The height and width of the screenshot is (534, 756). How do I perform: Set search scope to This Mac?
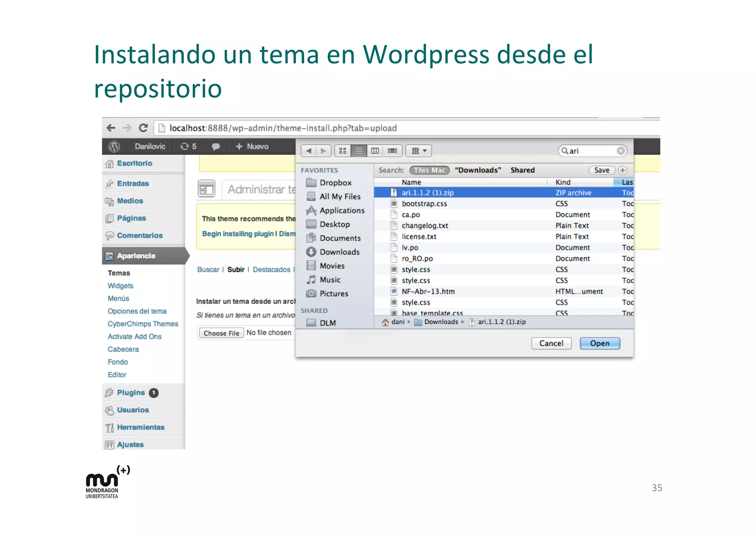429,170
